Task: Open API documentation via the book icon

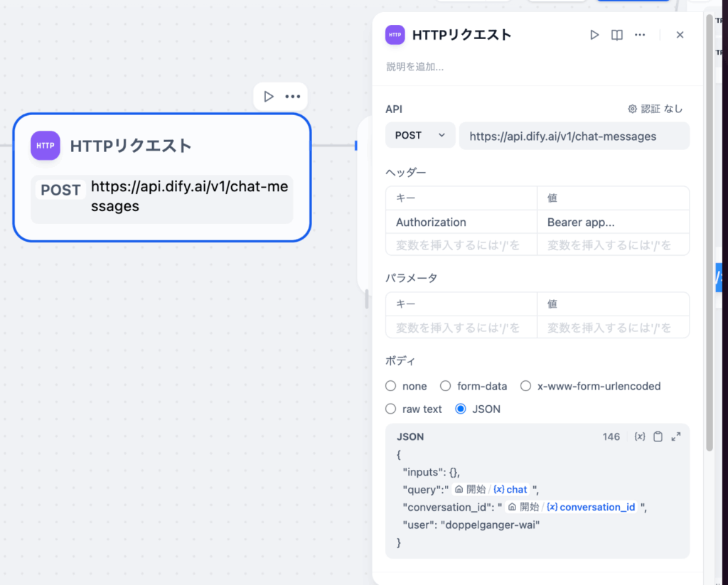Action: (x=616, y=34)
